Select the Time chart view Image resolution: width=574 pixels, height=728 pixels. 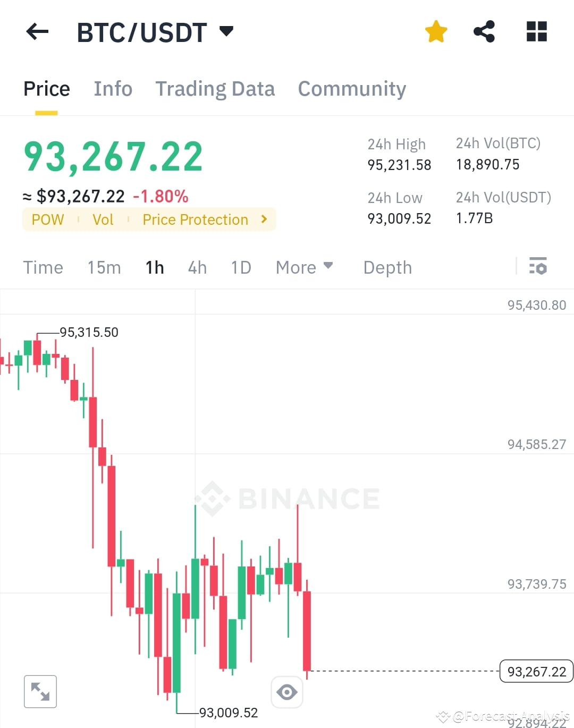[43, 267]
